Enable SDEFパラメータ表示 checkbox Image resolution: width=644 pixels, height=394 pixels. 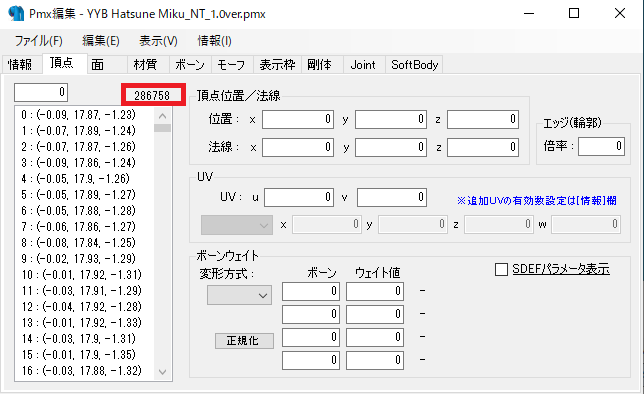tap(501, 270)
